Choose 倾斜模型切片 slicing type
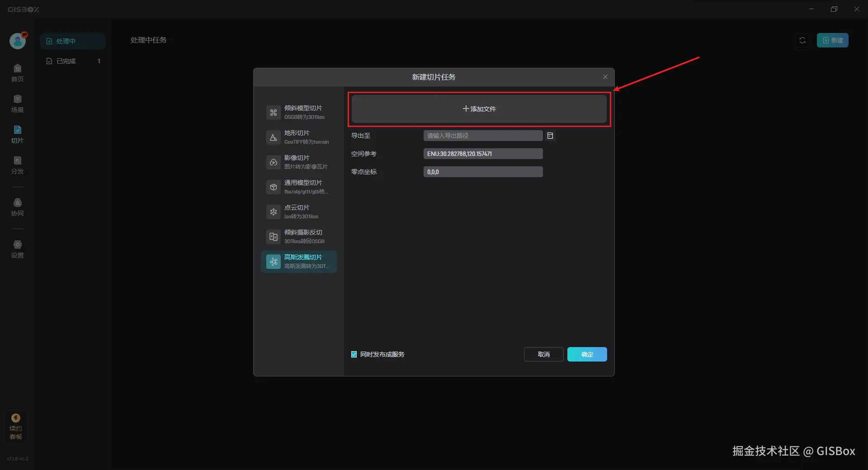Viewport: 868px width, 470px height. 299,112
